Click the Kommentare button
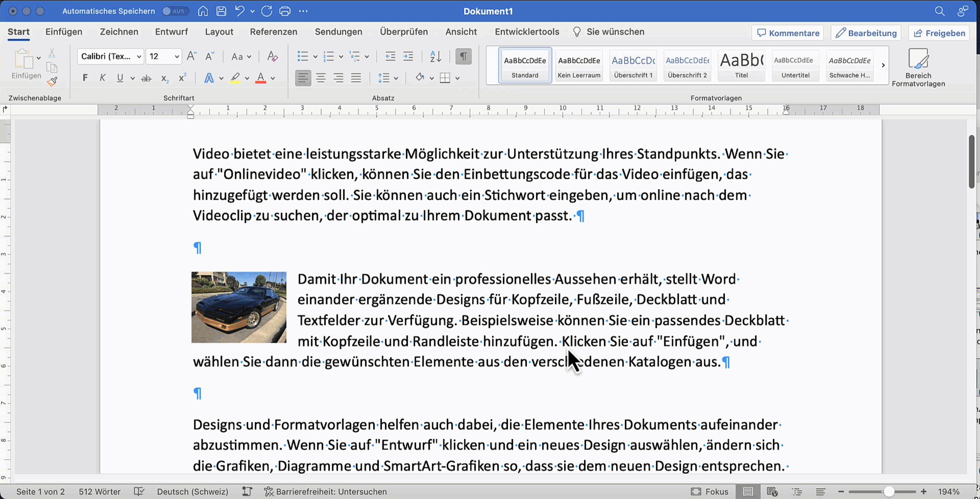 (788, 33)
